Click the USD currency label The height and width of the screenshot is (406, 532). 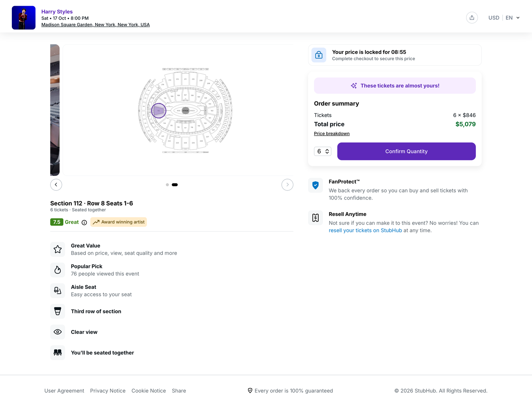(494, 18)
